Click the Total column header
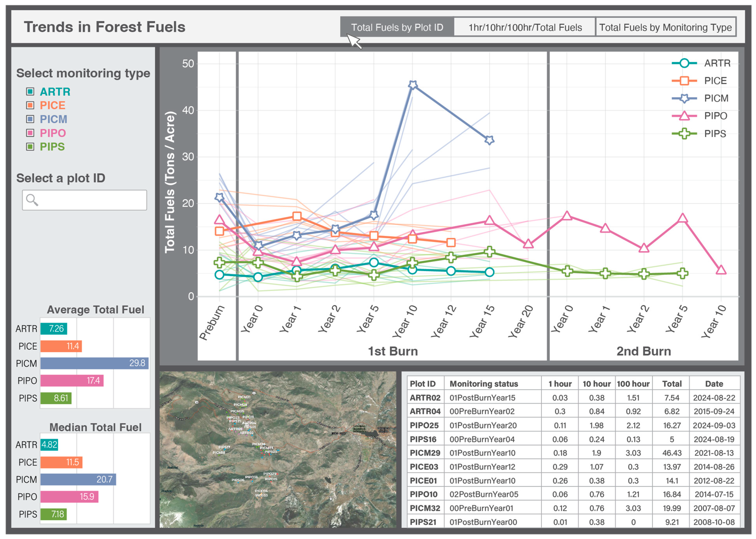Viewport: 756px width, 539px height. pos(672,384)
